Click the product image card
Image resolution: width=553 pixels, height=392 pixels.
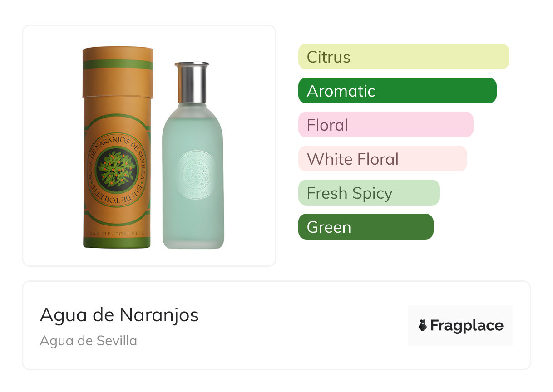(149, 146)
